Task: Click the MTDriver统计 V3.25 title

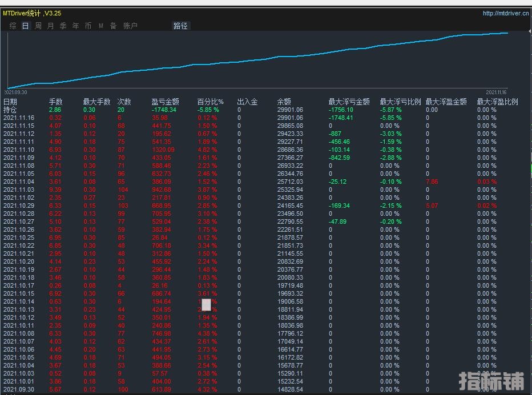Action: tap(32, 13)
